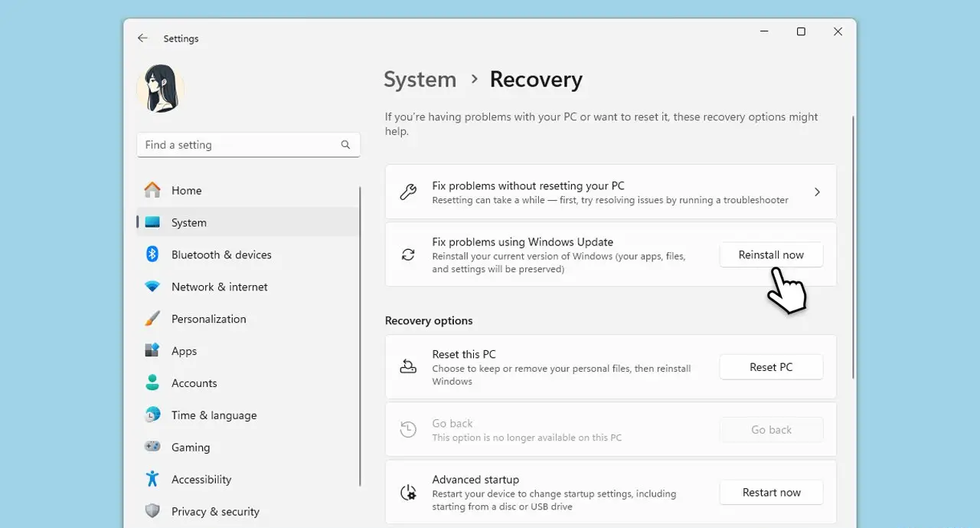
Task: Click the back arrow in Settings title bar
Action: click(142, 38)
